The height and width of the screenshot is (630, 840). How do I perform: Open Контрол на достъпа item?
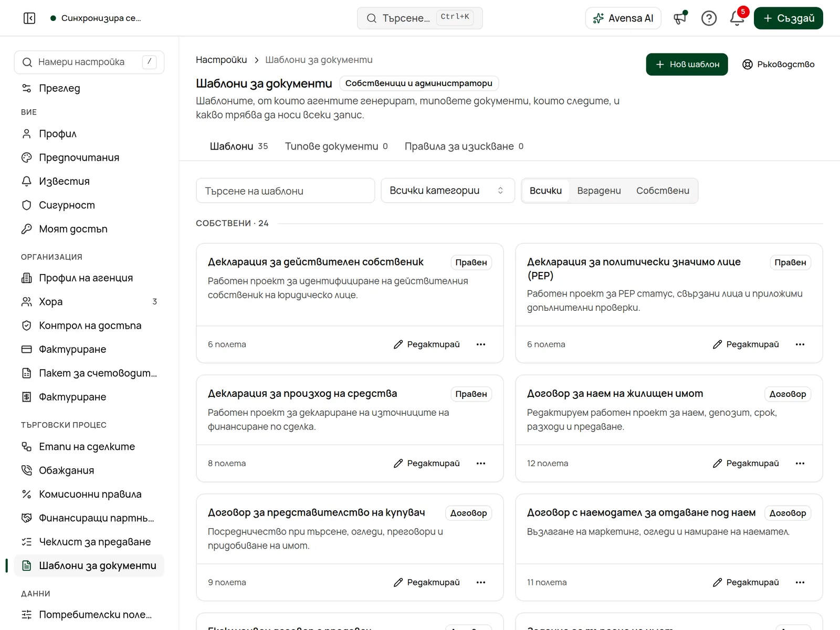coord(89,325)
